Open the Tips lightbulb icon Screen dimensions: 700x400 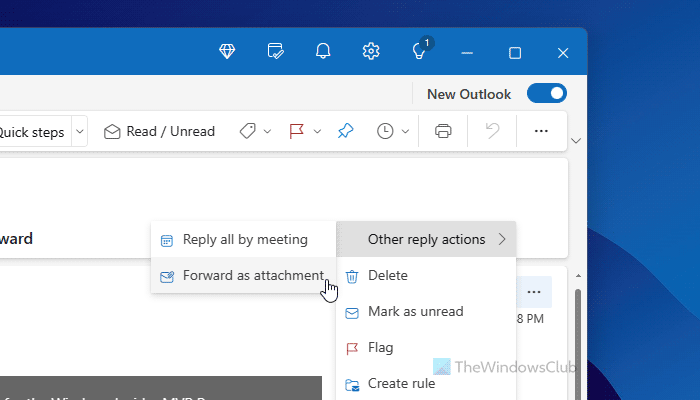coord(419,51)
